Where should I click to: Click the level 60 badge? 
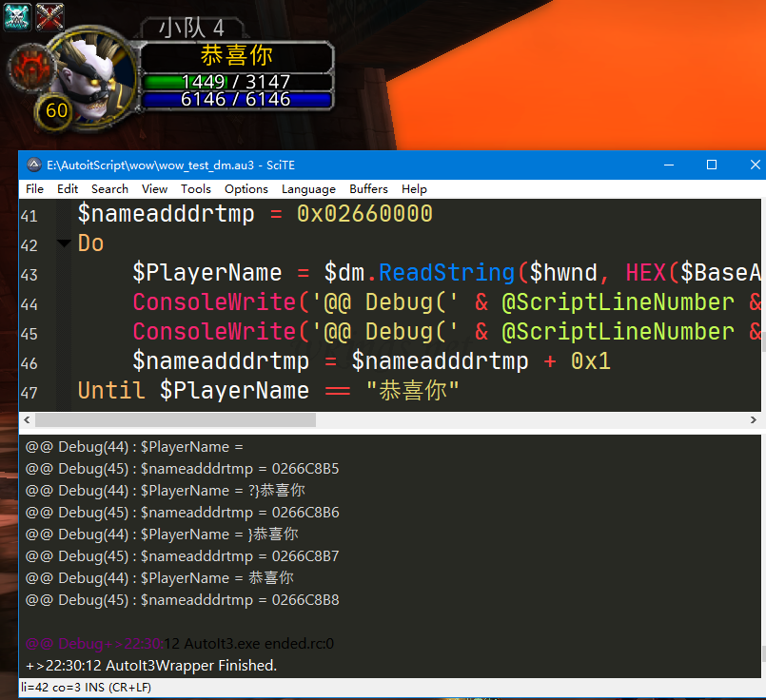coord(56,111)
